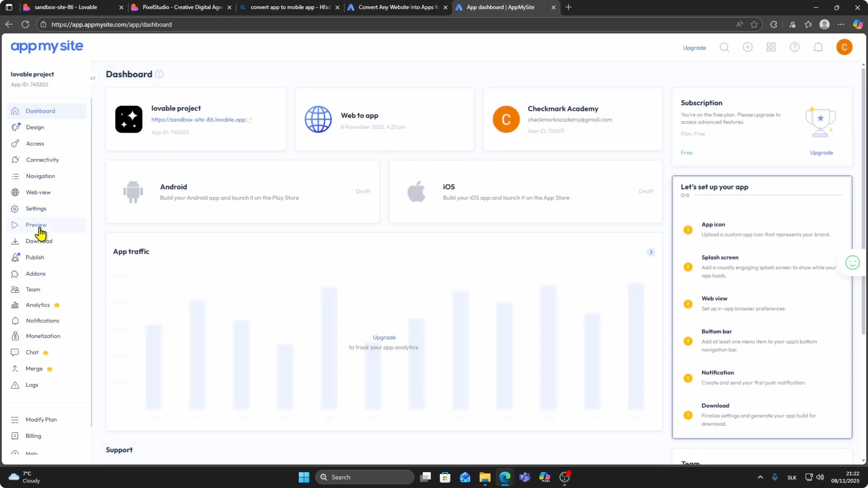Open the Bottom bar setup step
Viewport: 868px width, 488px height.
click(x=762, y=340)
